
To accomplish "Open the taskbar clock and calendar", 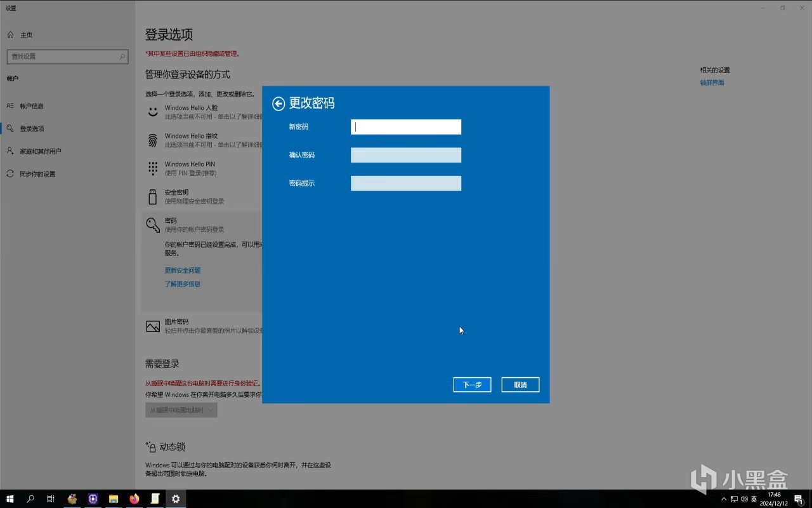I will [774, 499].
